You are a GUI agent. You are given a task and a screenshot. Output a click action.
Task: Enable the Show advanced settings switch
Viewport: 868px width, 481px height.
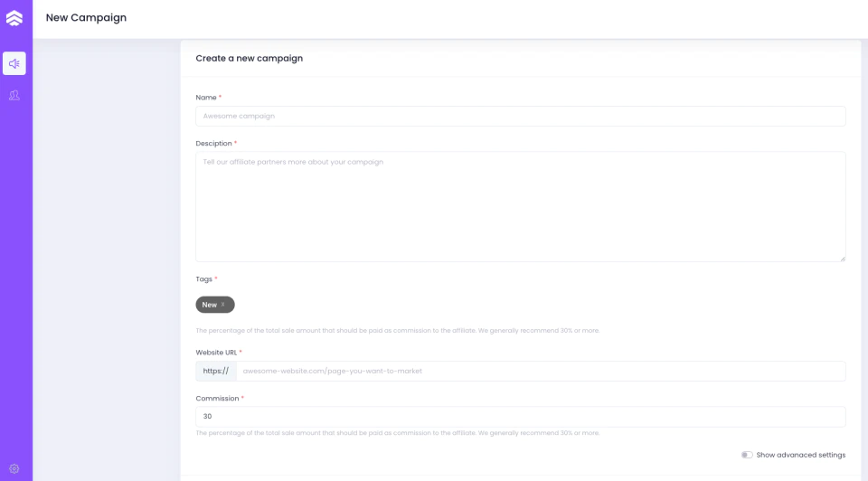[747, 455]
